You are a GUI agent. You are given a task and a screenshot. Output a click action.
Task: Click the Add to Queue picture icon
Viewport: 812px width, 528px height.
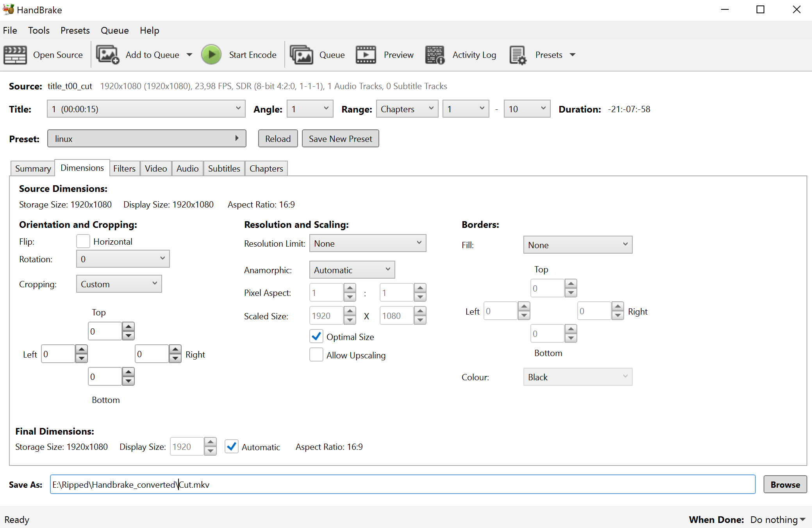[107, 55]
